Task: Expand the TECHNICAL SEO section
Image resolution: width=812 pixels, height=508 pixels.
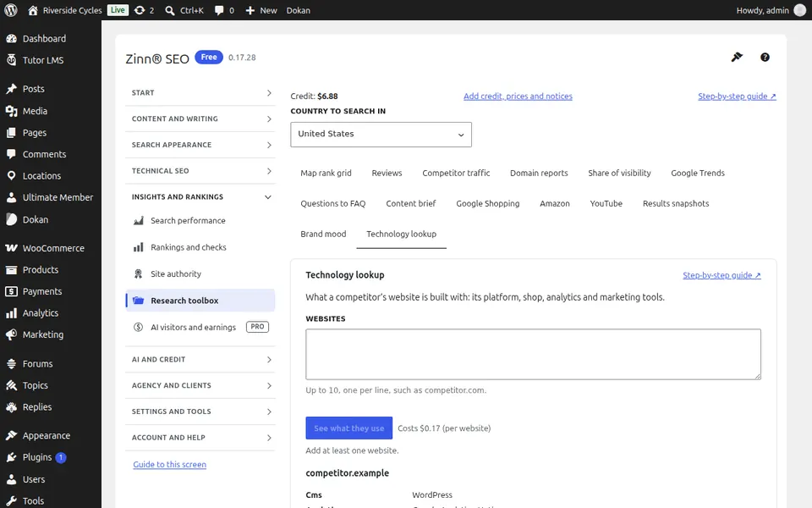Action: (200, 171)
